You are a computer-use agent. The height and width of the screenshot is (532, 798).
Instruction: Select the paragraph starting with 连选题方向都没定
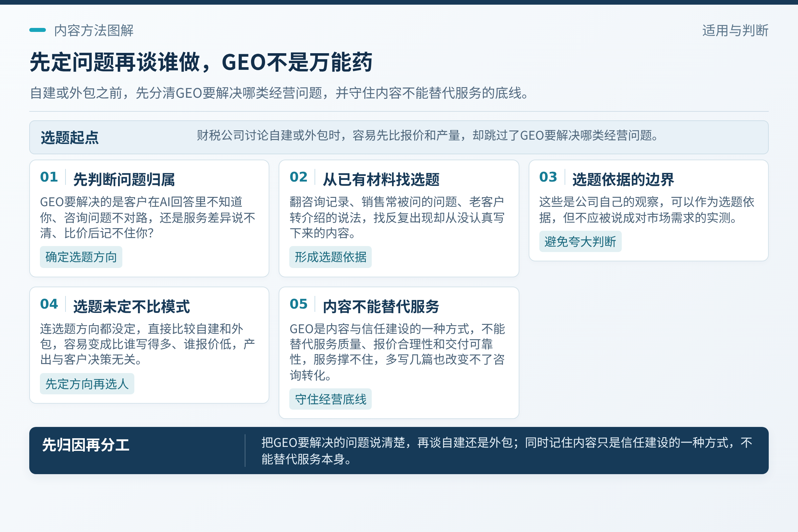148,344
